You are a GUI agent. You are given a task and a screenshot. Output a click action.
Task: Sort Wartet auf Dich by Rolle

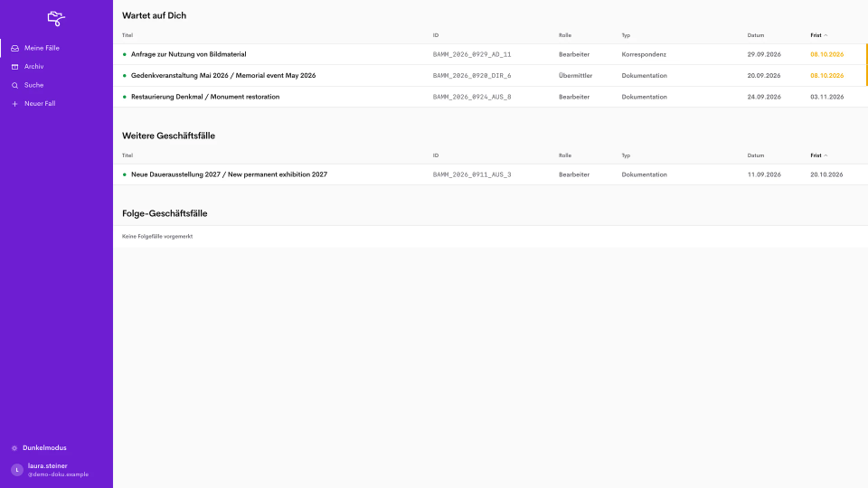click(x=564, y=35)
